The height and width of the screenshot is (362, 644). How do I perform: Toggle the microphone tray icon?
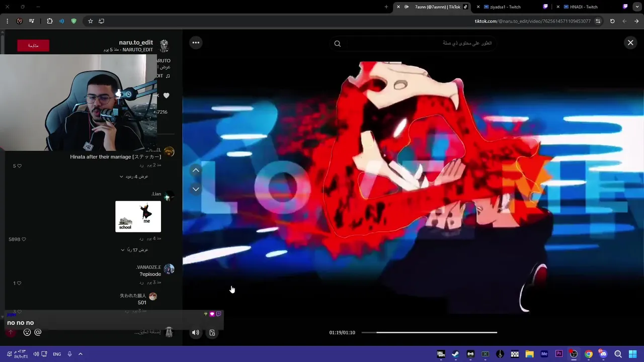69,354
